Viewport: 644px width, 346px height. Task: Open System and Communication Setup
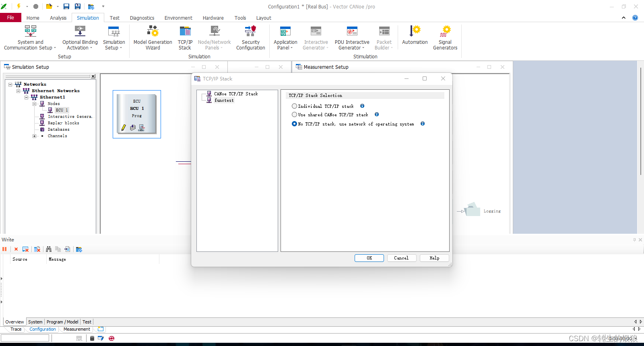point(30,38)
